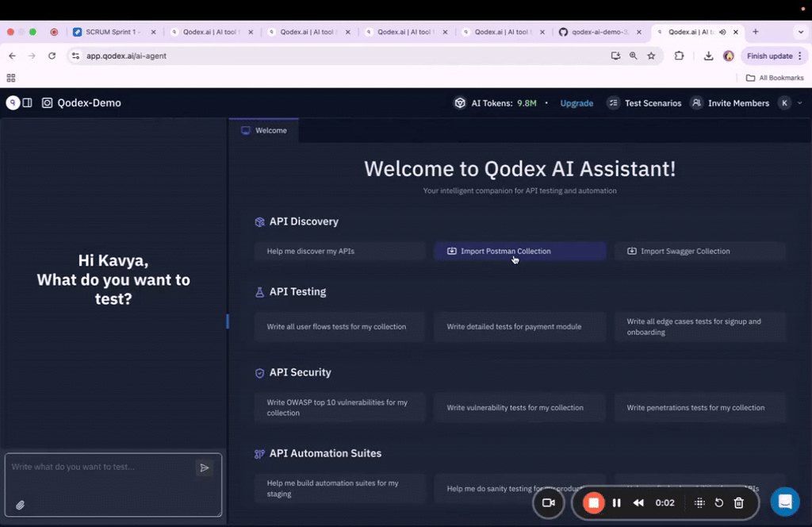Click the API Testing flask icon
The image size is (812, 527).
(x=259, y=292)
